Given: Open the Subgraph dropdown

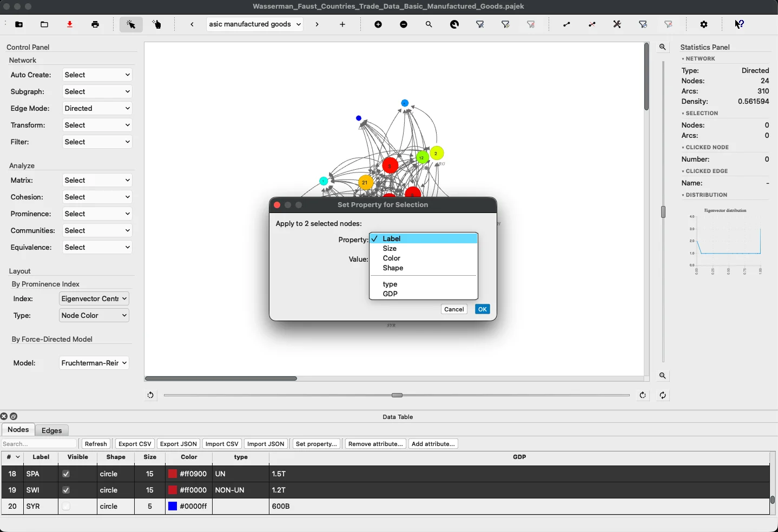Looking at the screenshot, I should (x=97, y=92).
